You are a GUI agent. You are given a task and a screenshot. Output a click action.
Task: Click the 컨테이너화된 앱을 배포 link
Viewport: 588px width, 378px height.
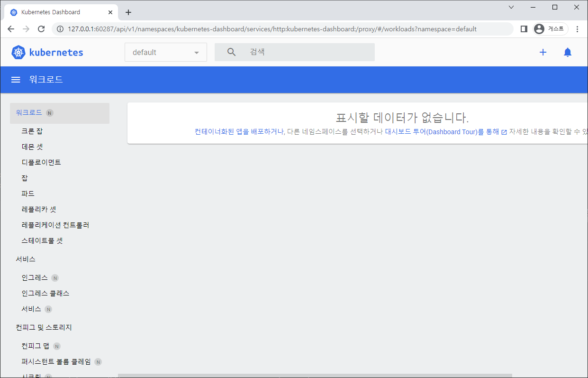click(239, 132)
